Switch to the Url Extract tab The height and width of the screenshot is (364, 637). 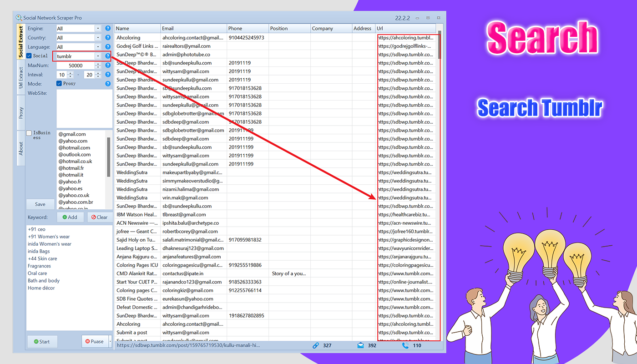tap(20, 77)
